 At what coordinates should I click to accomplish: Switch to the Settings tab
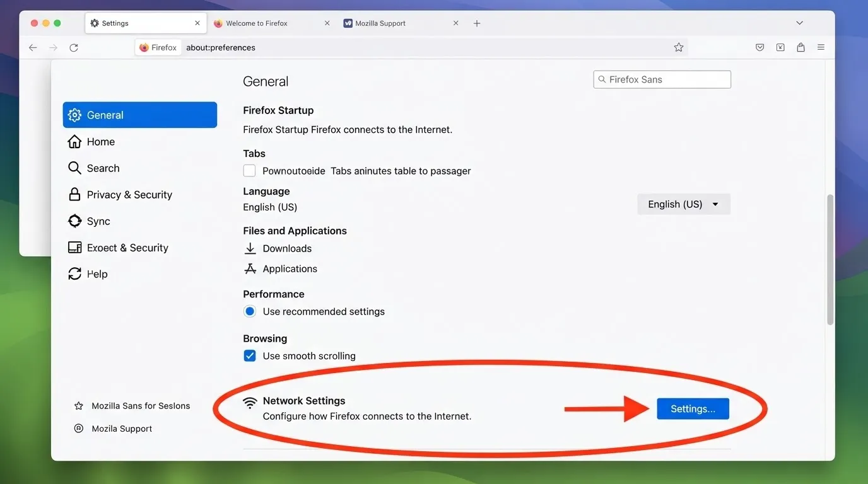[x=146, y=23]
